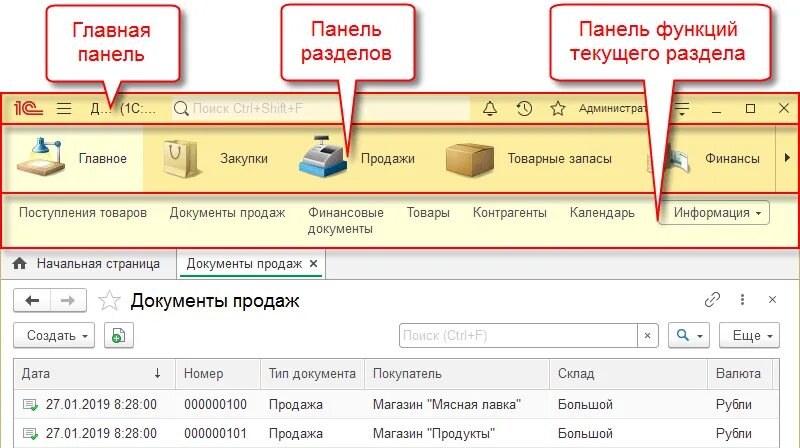Open the Еще menu
800x448 pixels.
749,335
